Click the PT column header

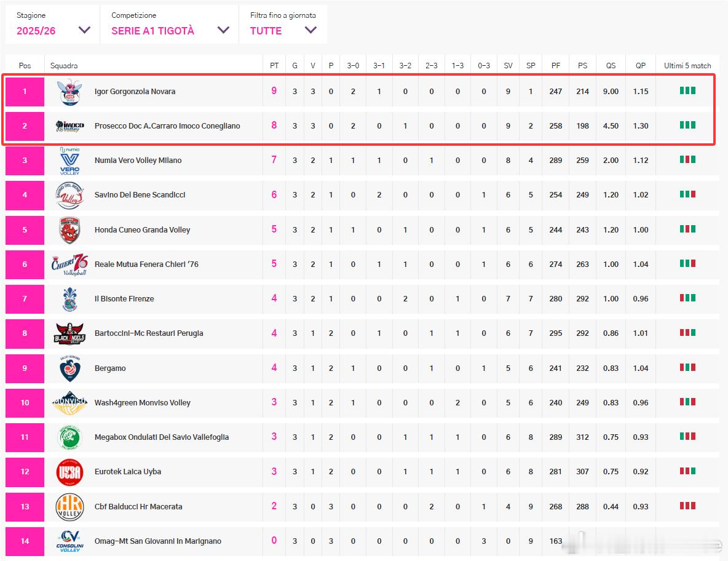point(274,65)
